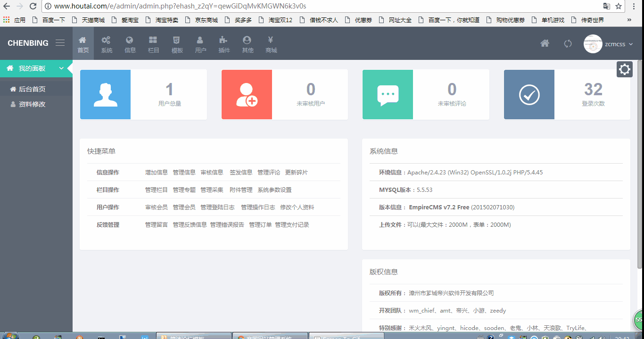Click the 管理会员 link
Image resolution: width=644 pixels, height=339 pixels.
coord(184,207)
